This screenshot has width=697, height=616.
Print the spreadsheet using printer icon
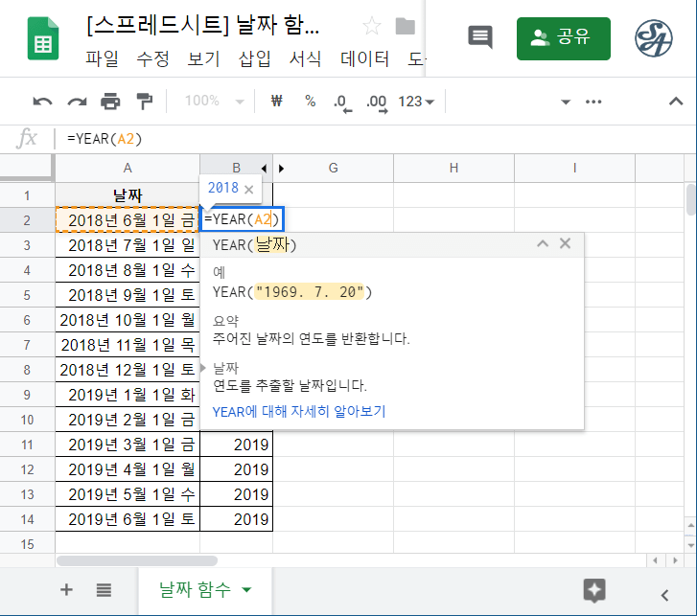coord(110,102)
